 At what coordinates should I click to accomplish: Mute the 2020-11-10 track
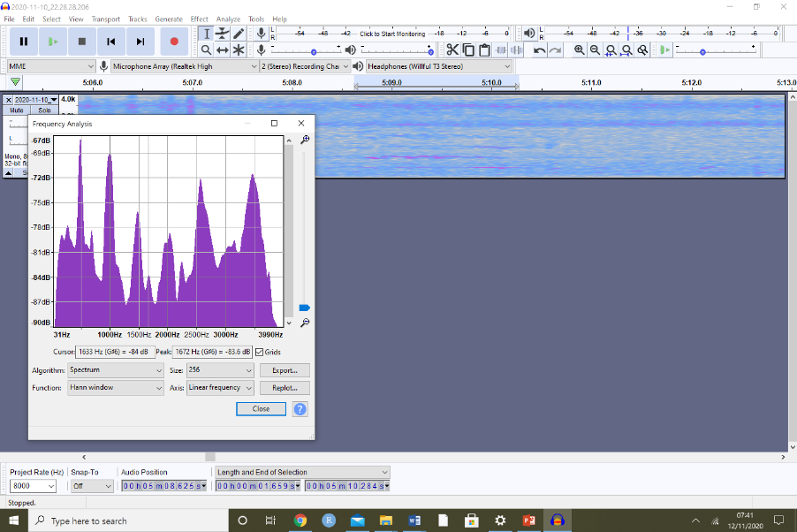(16, 110)
